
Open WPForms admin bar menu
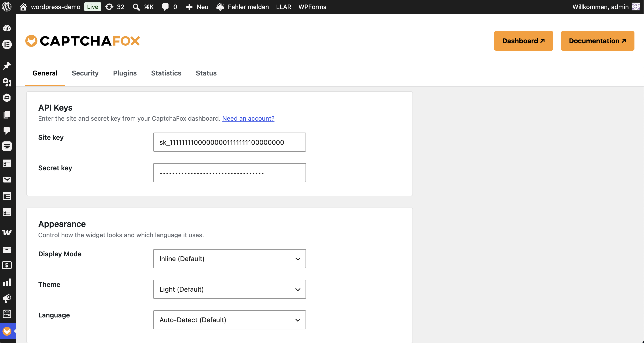312,7
